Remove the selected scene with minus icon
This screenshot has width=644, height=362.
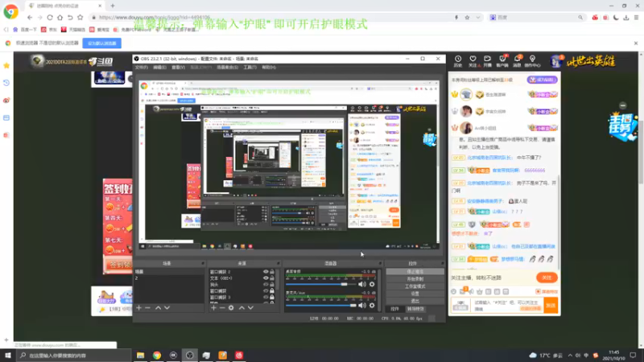coord(148,308)
